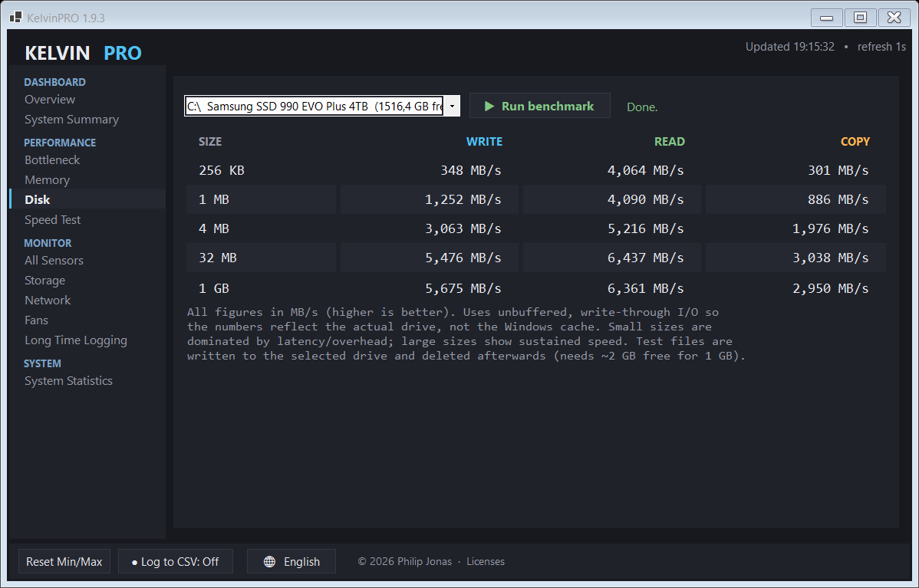Click the 32 MB size row label

click(x=217, y=258)
